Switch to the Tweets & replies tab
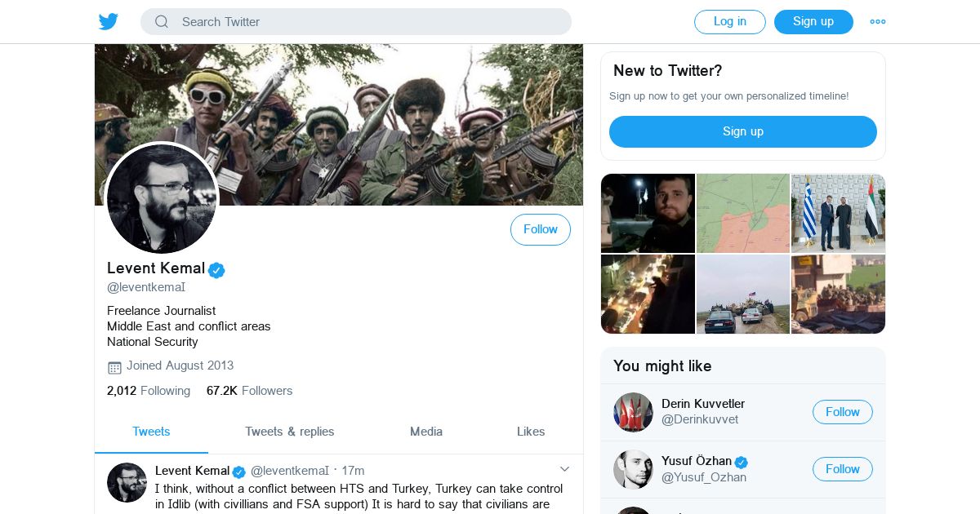 click(290, 432)
